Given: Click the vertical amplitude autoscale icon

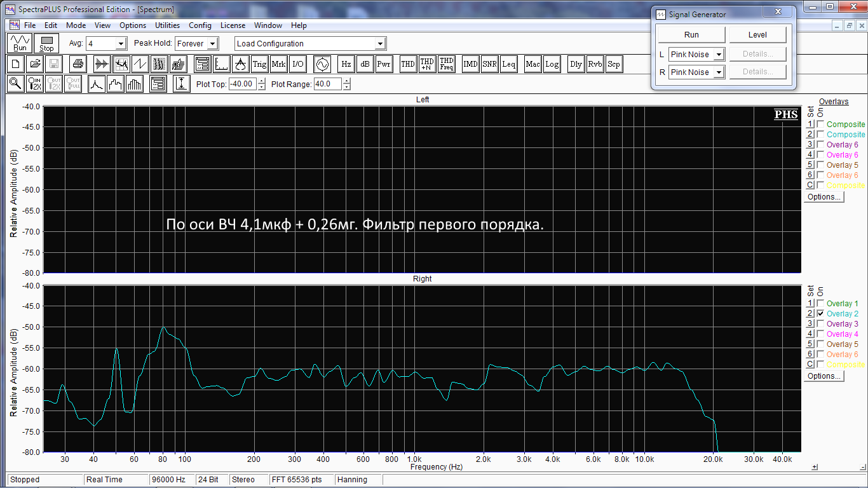Looking at the screenshot, I should (x=182, y=84).
